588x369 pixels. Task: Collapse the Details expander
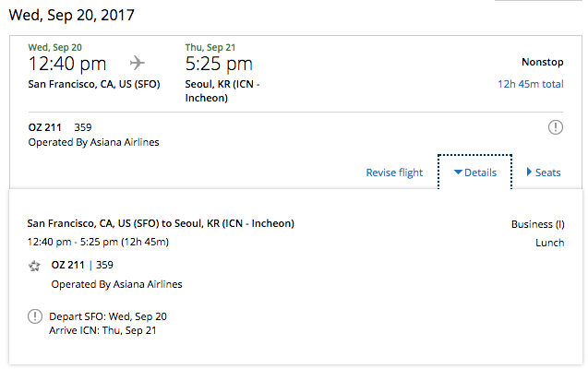[x=474, y=173]
